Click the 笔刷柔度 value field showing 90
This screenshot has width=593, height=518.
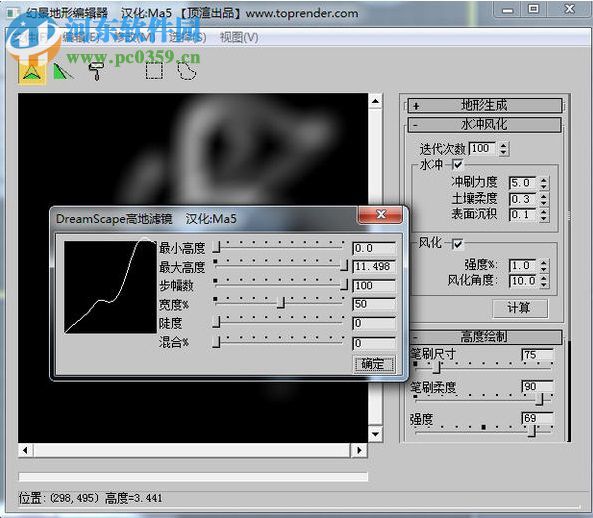tap(537, 386)
